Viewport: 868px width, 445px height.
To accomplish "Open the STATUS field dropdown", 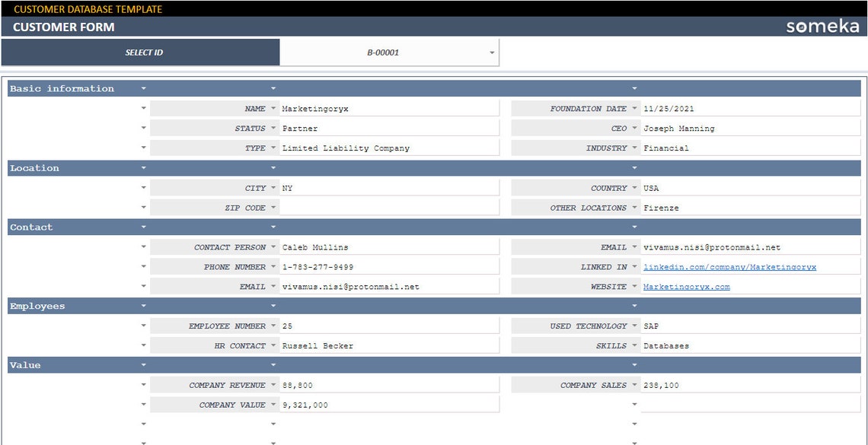I will pos(273,128).
